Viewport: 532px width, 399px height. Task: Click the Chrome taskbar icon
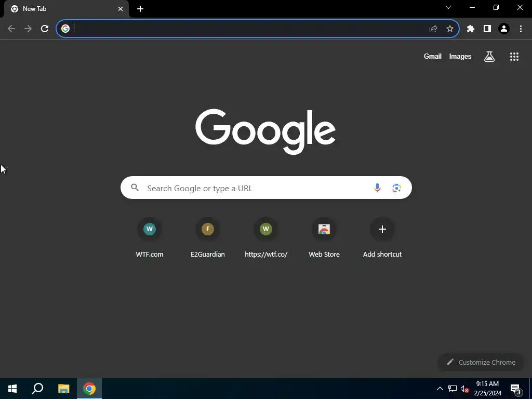click(x=89, y=389)
